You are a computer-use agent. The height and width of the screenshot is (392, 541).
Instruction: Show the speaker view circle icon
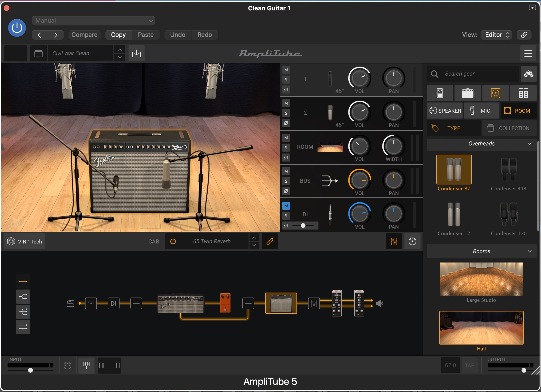[x=412, y=241]
